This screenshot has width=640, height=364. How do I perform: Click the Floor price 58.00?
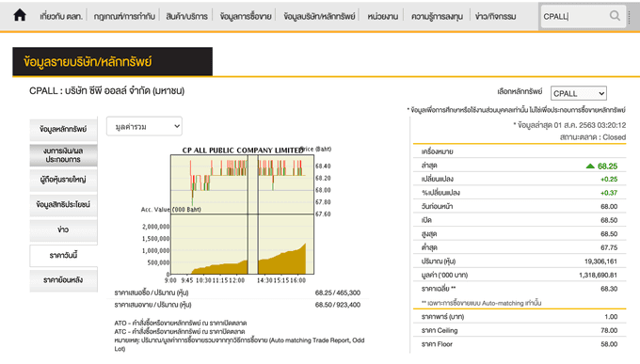(609, 344)
